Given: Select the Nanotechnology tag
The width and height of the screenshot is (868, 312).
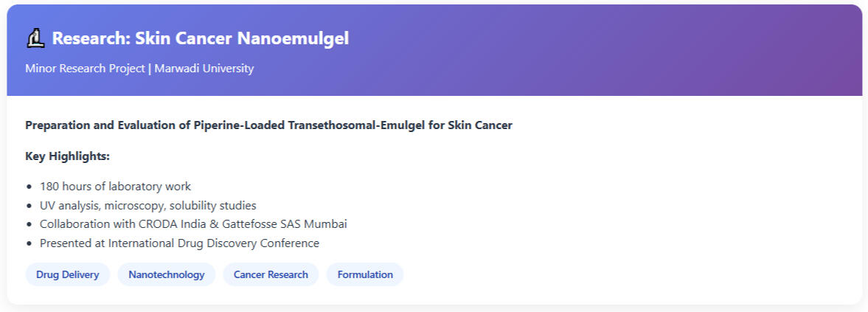Looking at the screenshot, I should click(x=166, y=274).
